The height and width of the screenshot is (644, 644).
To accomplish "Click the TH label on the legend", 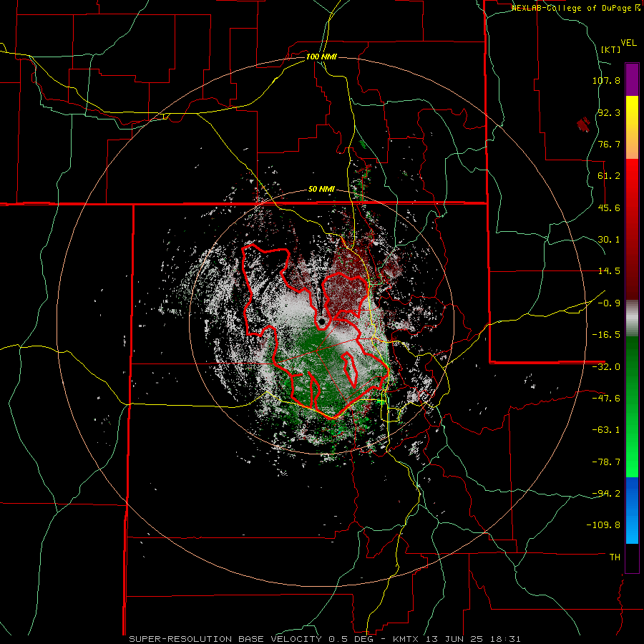I will click(x=615, y=557).
